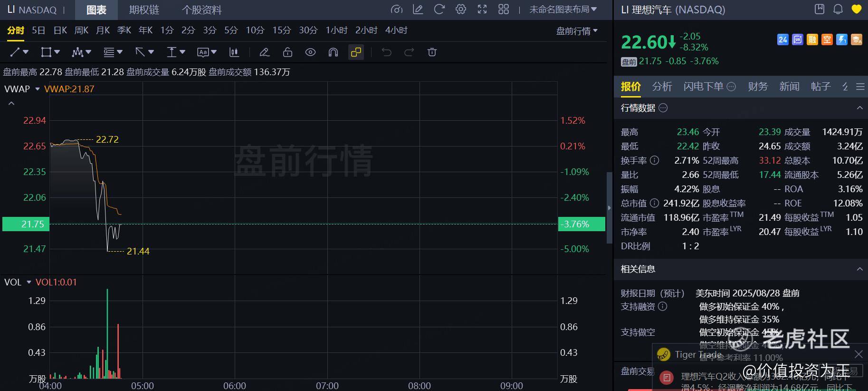Screen dimensions: 868x391
Task: Click the circled dots icon beside 行情数据
Action: click(x=663, y=108)
